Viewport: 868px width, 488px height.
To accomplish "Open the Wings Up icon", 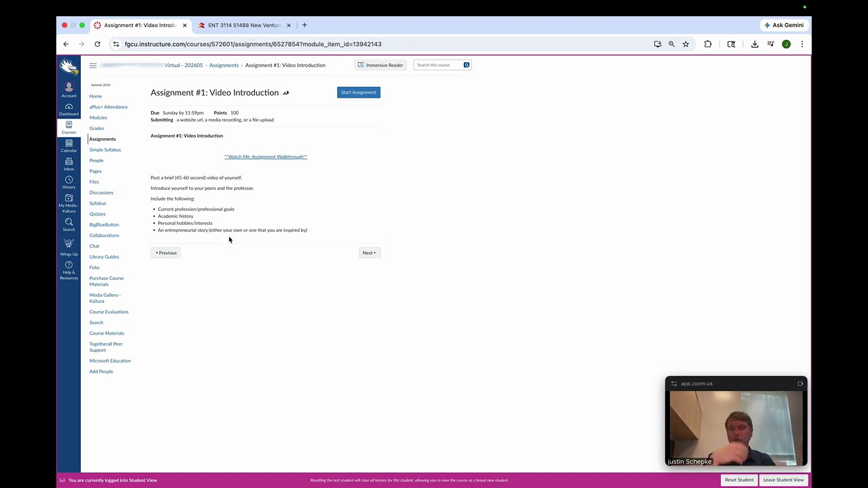I will tap(68, 247).
